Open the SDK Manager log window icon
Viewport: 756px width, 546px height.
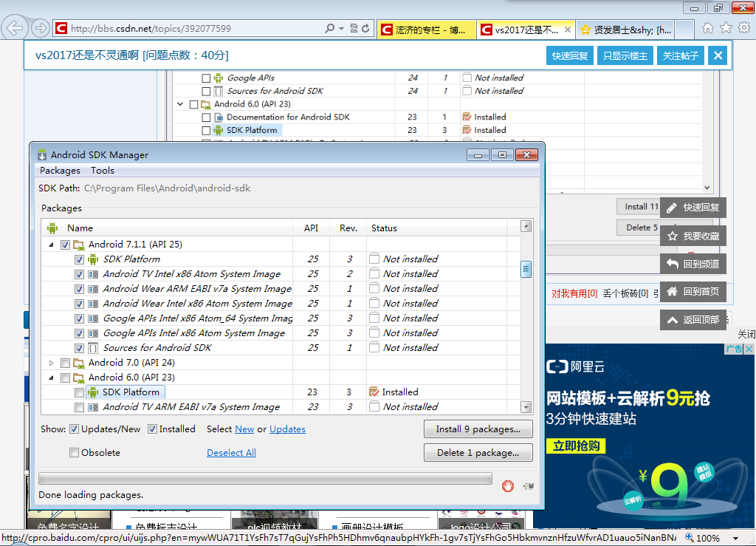(x=528, y=486)
